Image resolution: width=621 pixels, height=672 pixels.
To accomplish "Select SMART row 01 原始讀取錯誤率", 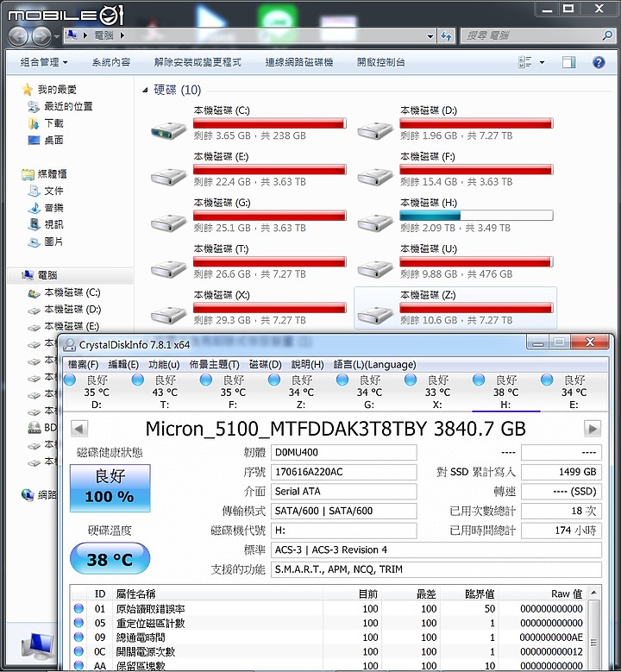I will coord(329,609).
